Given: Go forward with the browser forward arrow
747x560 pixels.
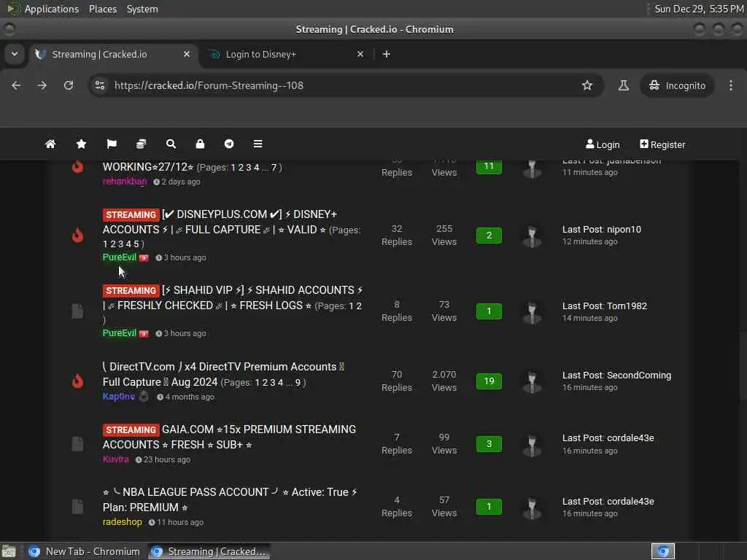Looking at the screenshot, I should pyautogui.click(x=42, y=85).
